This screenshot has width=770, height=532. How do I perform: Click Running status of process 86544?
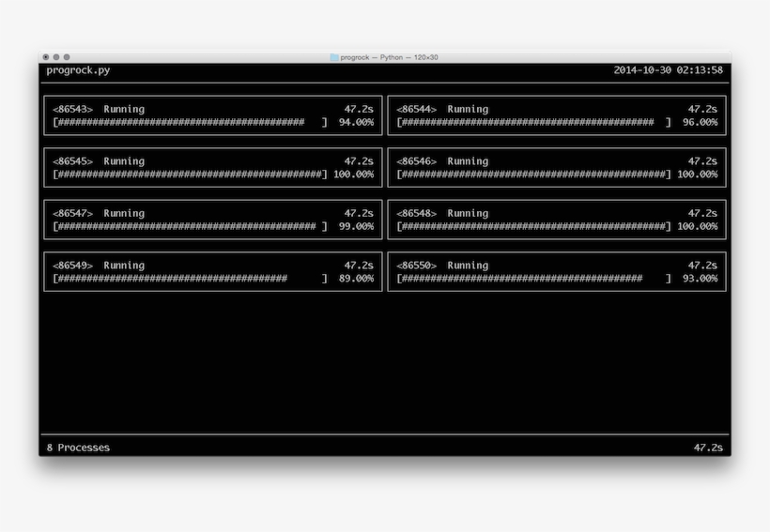(468, 110)
